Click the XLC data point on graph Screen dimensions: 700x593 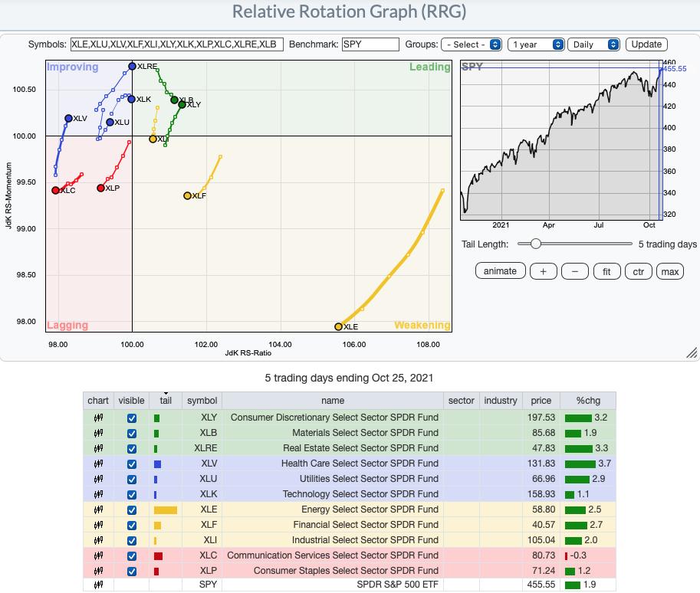pyautogui.click(x=55, y=191)
